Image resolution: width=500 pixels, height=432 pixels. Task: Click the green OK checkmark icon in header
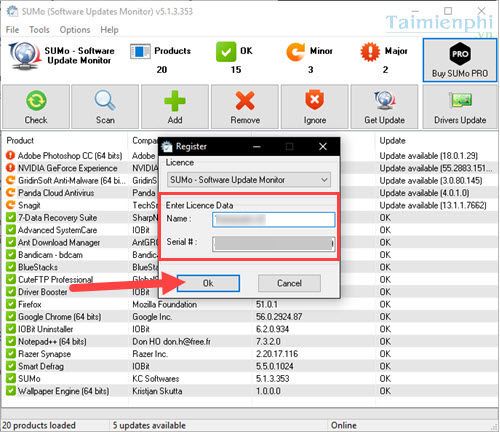pyautogui.click(x=226, y=52)
